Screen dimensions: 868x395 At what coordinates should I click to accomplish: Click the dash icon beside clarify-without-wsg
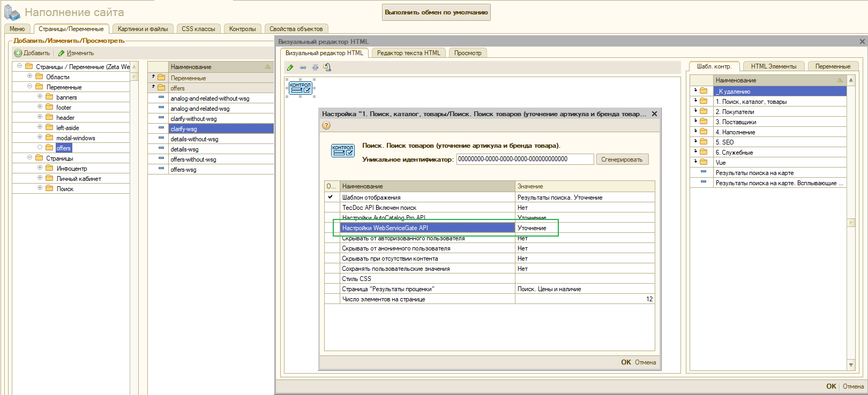[161, 118]
